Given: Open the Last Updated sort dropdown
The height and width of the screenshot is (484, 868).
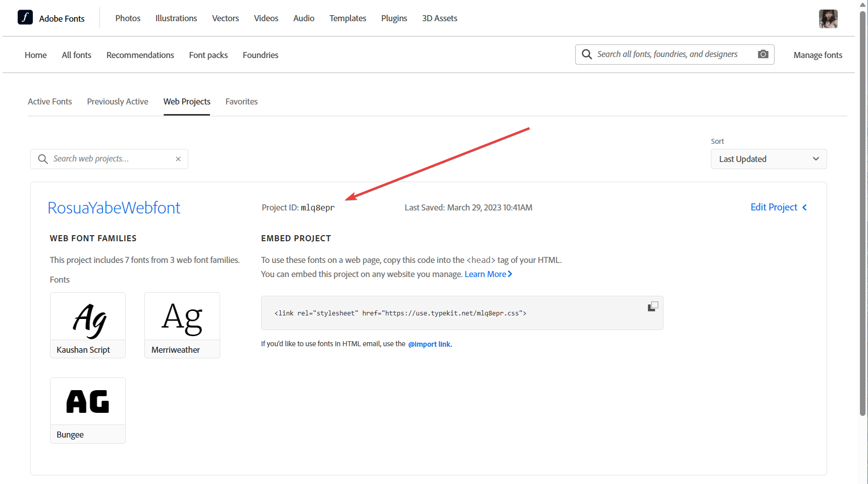Looking at the screenshot, I should point(769,159).
